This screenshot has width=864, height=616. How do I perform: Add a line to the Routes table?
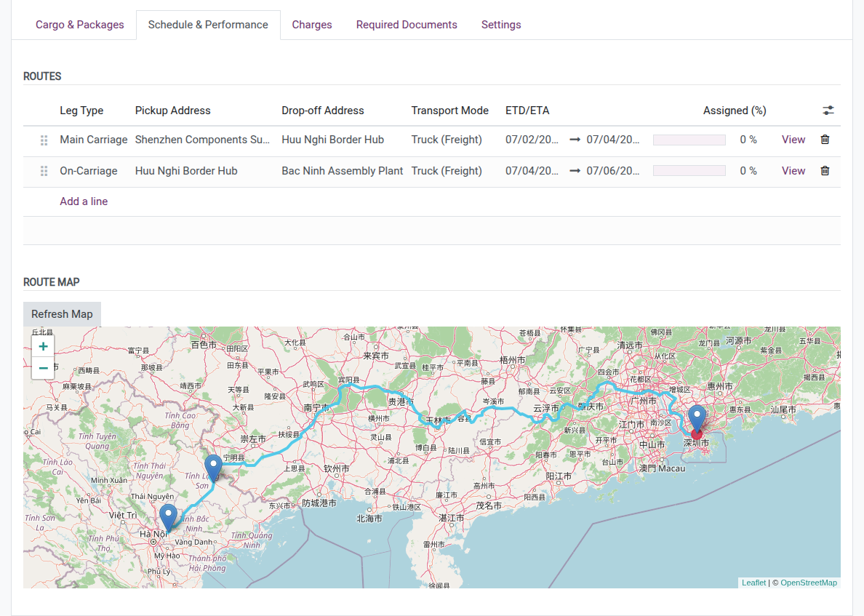pyautogui.click(x=84, y=201)
